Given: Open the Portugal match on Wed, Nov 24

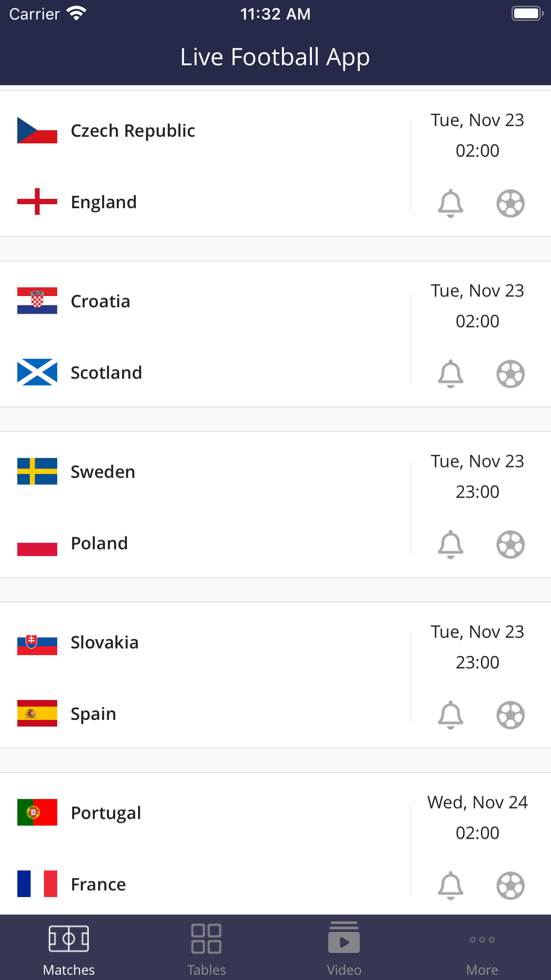Looking at the screenshot, I should (x=477, y=802).
